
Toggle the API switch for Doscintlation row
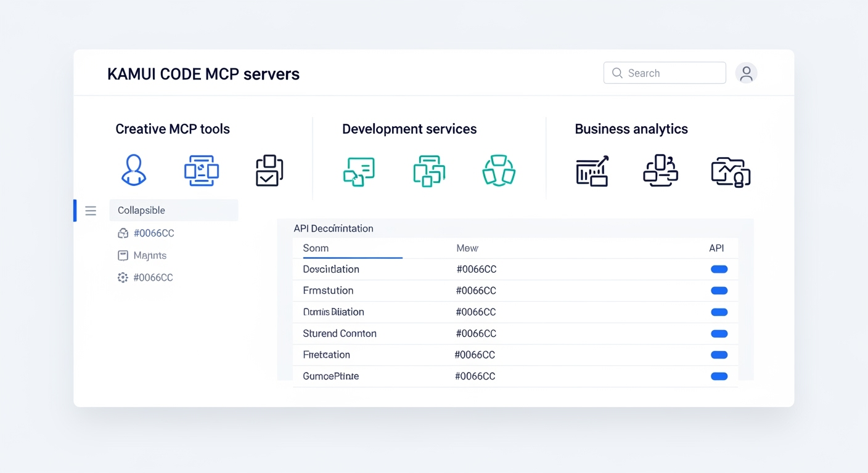pyautogui.click(x=719, y=269)
